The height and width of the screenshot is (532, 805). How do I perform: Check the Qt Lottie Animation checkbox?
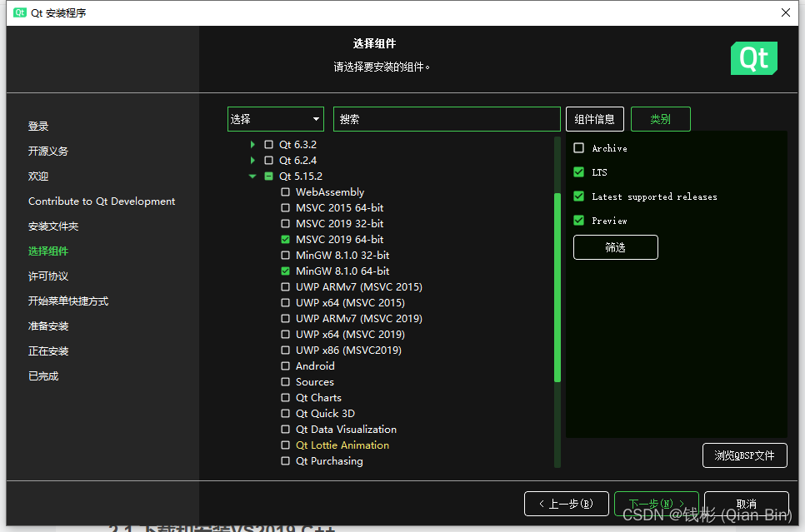click(286, 445)
